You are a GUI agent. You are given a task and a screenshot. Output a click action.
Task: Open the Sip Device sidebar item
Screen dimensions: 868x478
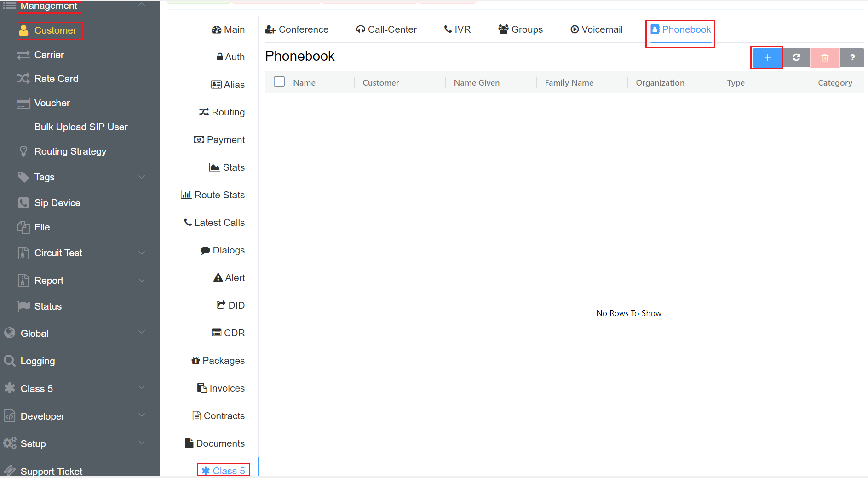pyautogui.click(x=57, y=203)
